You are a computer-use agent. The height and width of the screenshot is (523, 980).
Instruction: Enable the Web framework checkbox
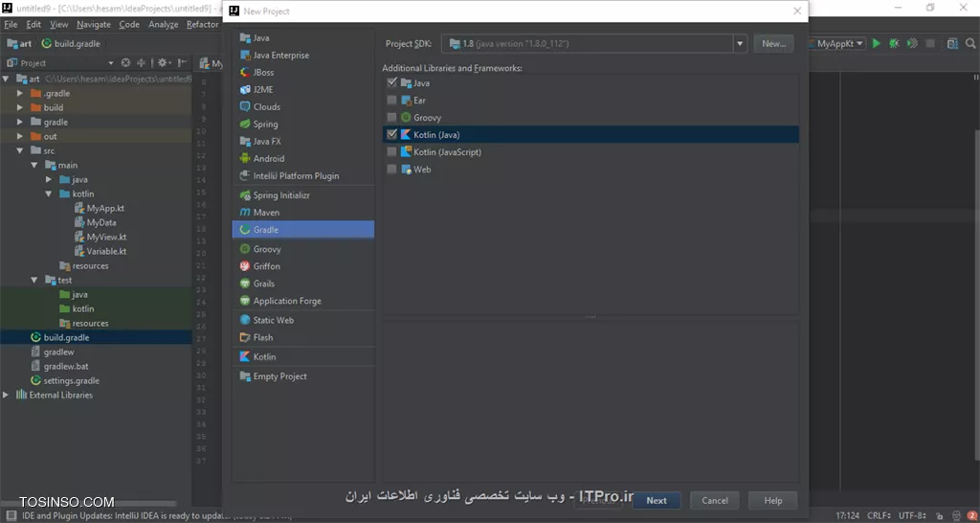point(391,169)
